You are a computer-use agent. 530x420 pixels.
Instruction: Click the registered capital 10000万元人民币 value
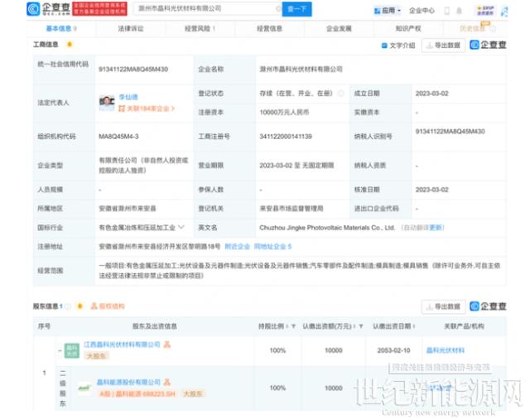(x=284, y=113)
